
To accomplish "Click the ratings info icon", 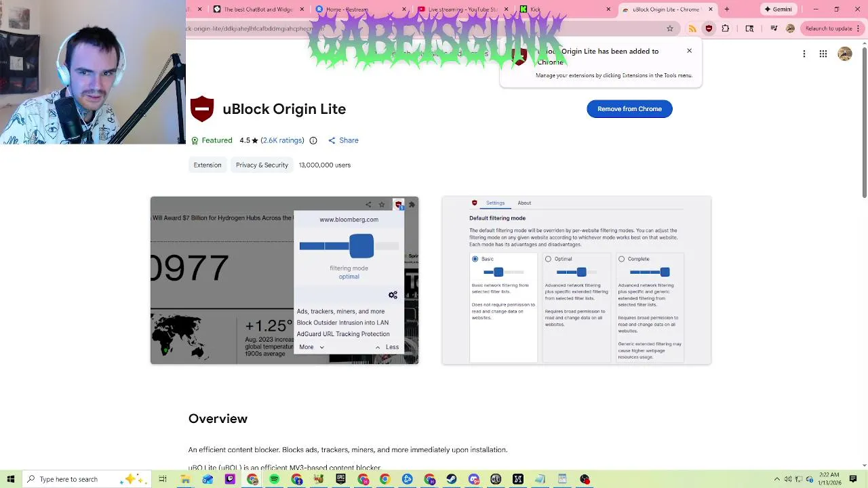I will [x=313, y=140].
